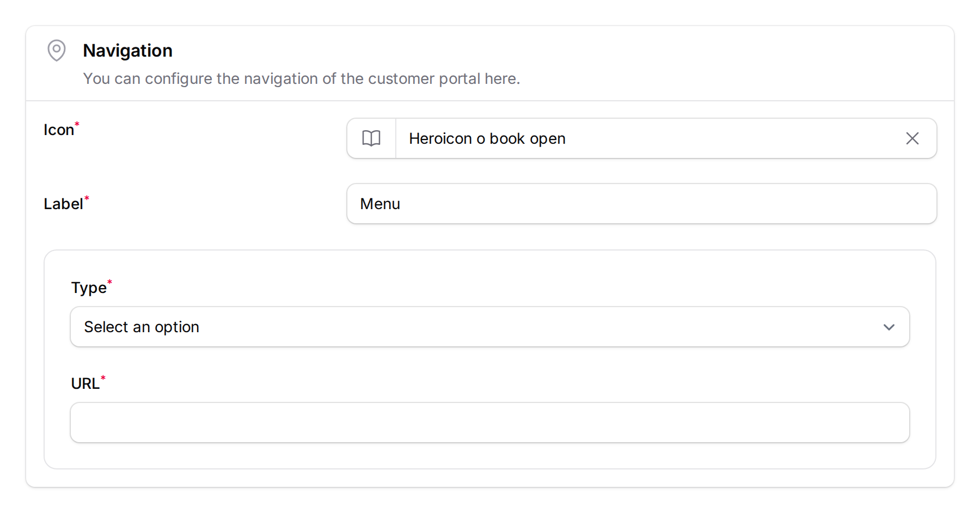Click the red asterisk next to URL
Image resolution: width=980 pixels, height=513 pixels.
(103, 377)
